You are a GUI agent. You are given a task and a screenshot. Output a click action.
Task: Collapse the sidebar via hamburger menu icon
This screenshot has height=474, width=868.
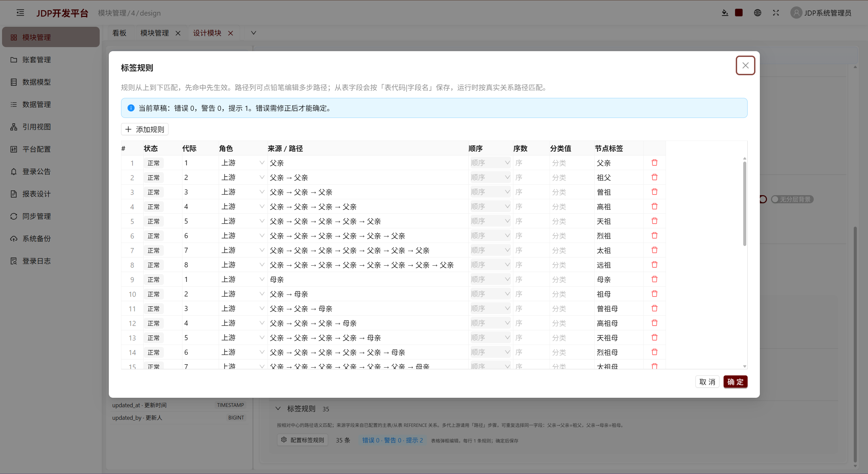(20, 13)
